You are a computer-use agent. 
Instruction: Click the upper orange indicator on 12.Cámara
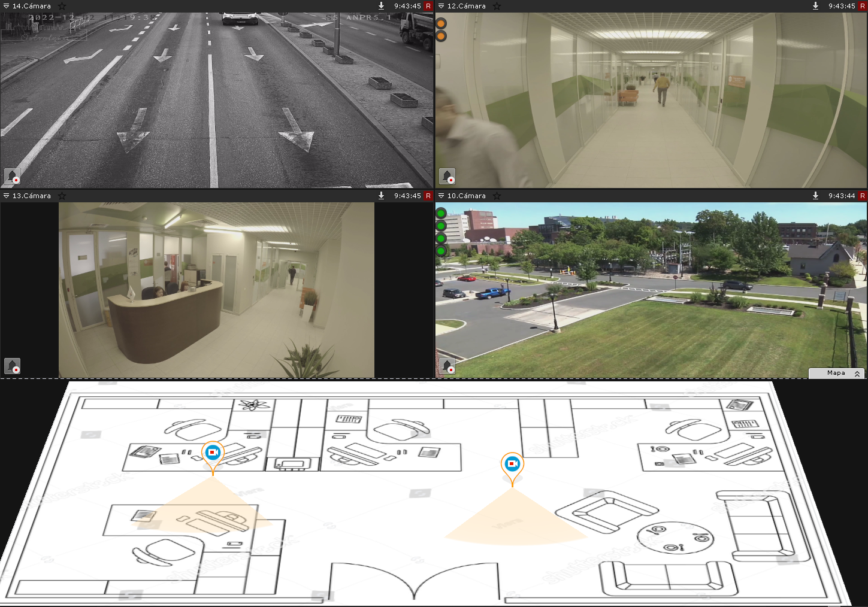click(x=441, y=24)
